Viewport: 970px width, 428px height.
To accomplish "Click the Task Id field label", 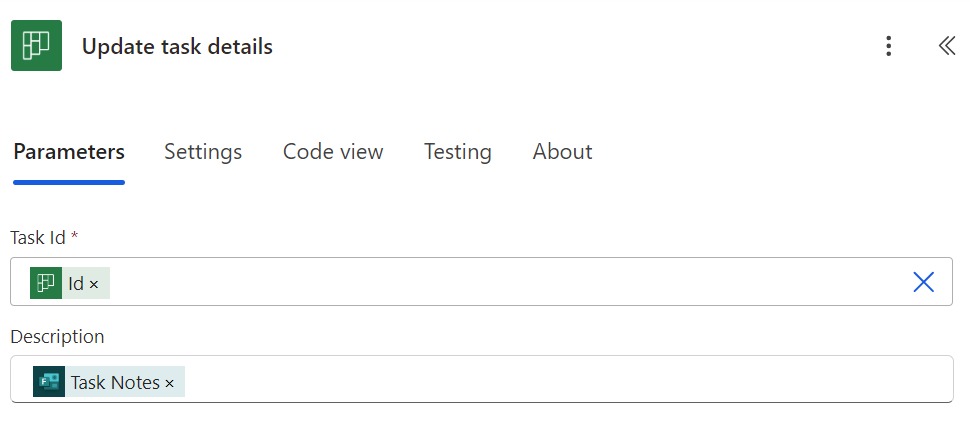I will (x=38, y=238).
